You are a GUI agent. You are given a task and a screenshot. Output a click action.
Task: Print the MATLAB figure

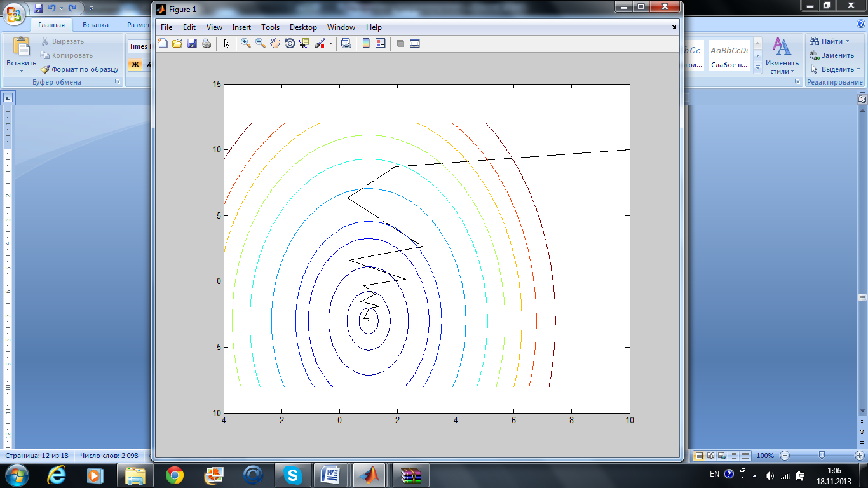tap(206, 44)
